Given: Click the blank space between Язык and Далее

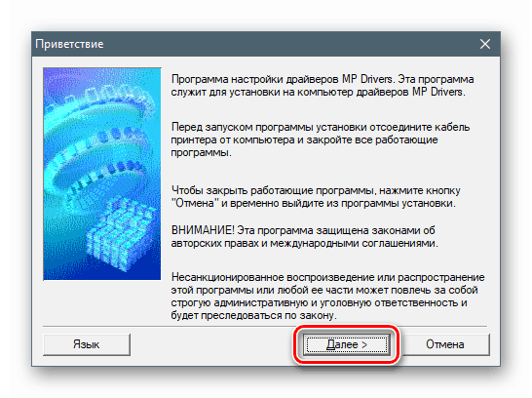Looking at the screenshot, I should click(213, 344).
